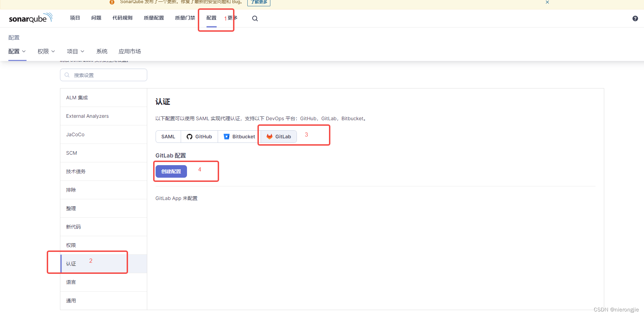Select the GitHub authentication tab icon
Screen dimensions: 644x316
(189, 136)
